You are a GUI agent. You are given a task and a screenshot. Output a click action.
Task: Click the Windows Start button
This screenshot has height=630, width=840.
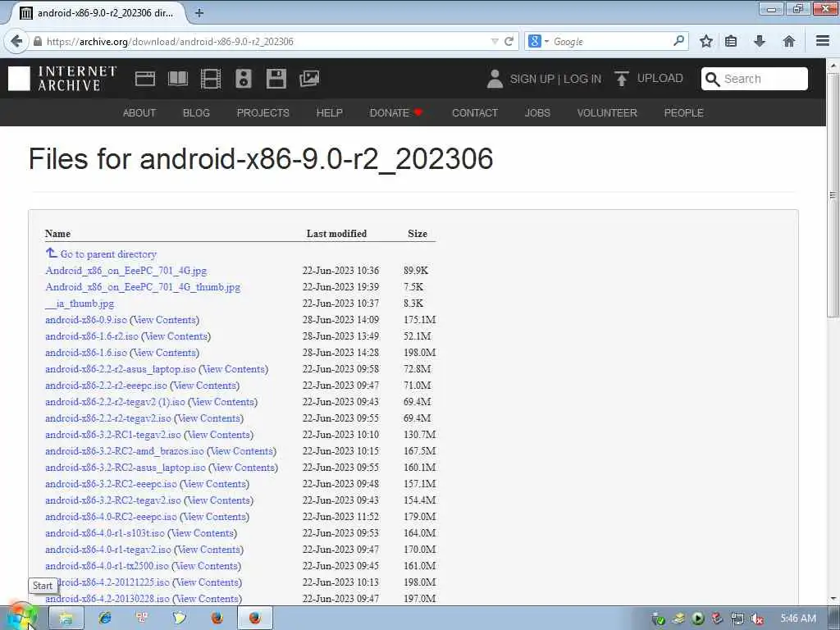tap(21, 619)
